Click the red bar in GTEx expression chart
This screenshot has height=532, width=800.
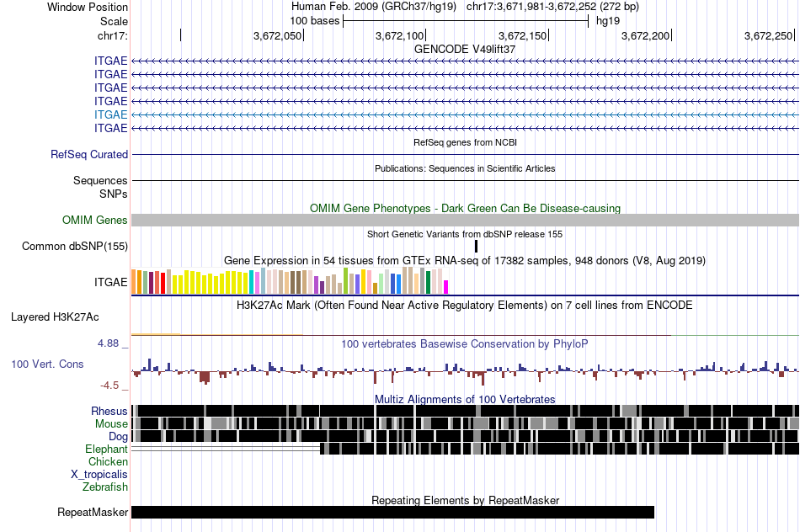pyautogui.click(x=163, y=283)
